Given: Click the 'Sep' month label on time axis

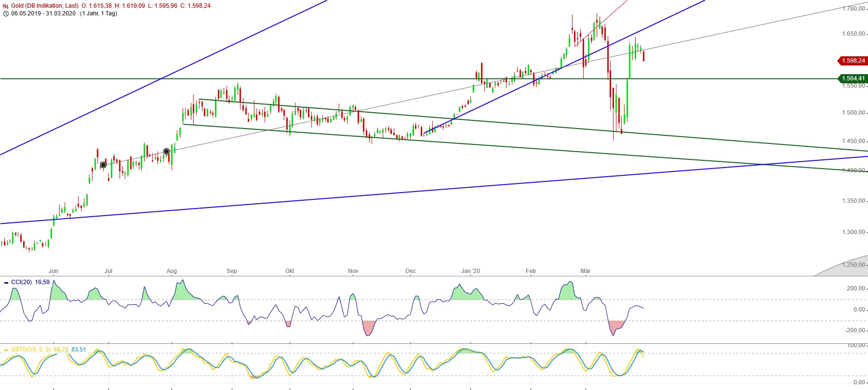Looking at the screenshot, I should pyautogui.click(x=232, y=271).
